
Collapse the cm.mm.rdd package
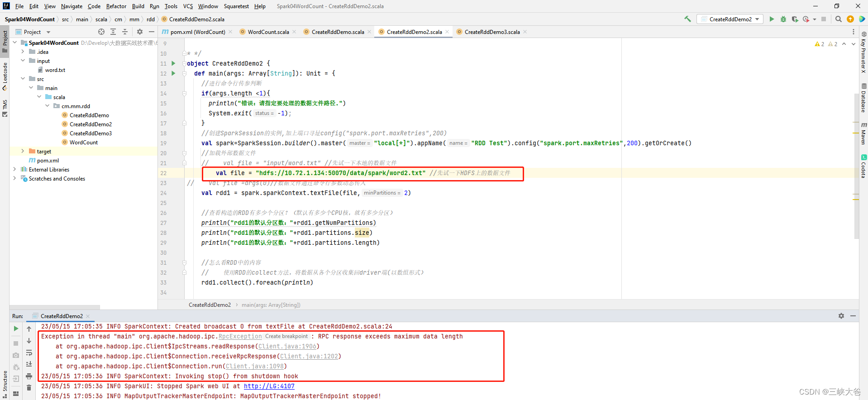point(48,106)
